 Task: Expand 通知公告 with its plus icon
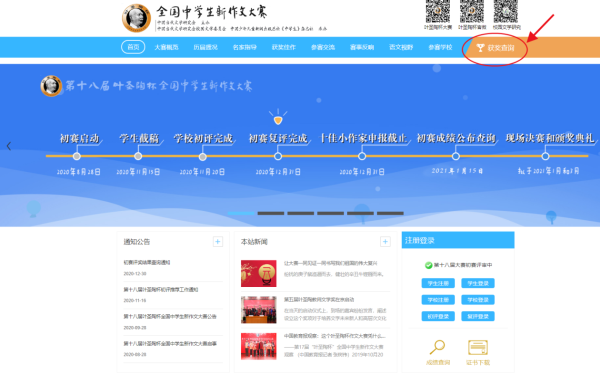pyautogui.click(x=218, y=241)
